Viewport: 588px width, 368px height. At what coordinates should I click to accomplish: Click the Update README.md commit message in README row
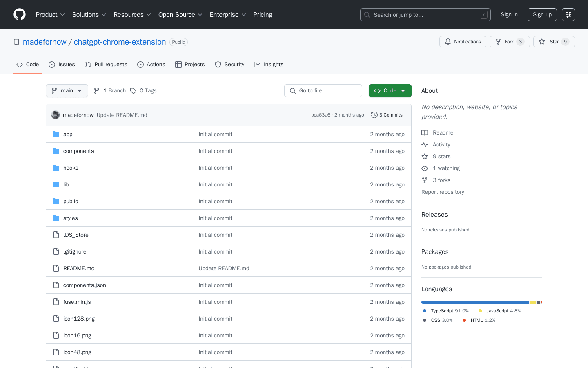(x=224, y=268)
